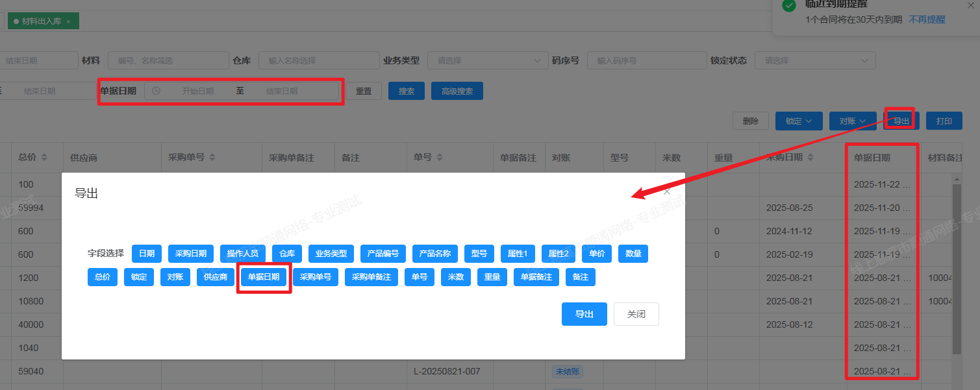Click the 不再提醒 link in notification

[x=927, y=19]
